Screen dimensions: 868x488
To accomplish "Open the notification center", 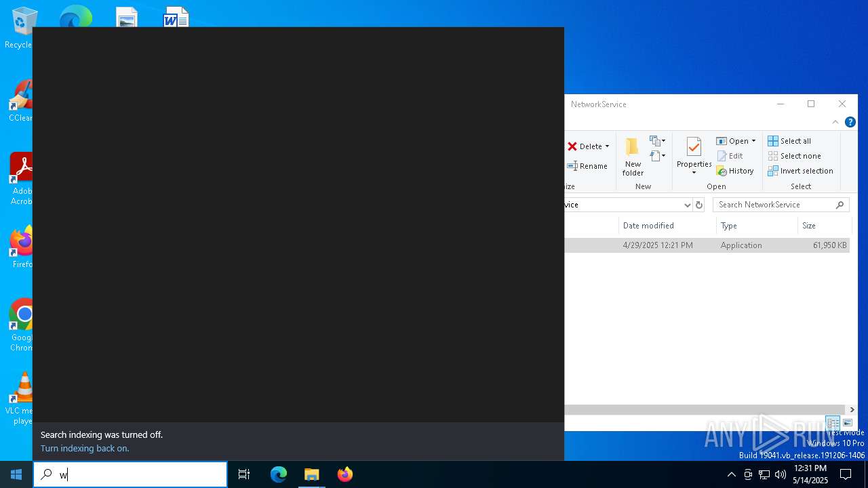I will point(846,474).
